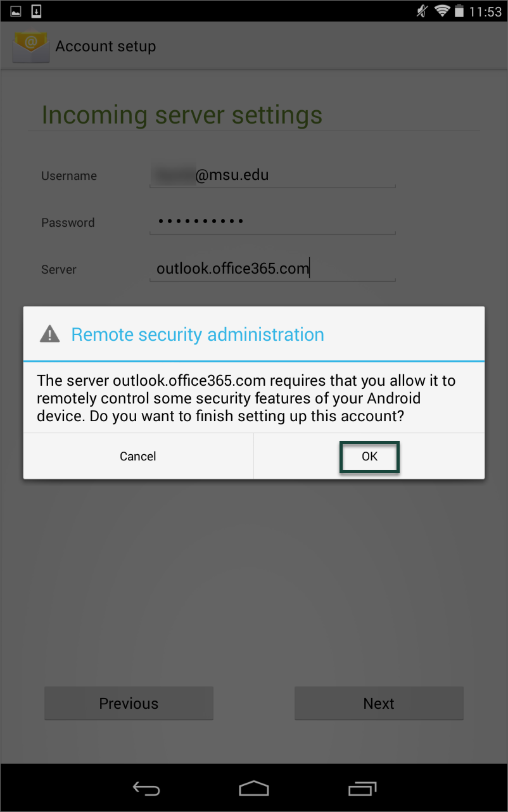
Task: Tap the Wi-Fi signal icon
Action: coord(441,11)
